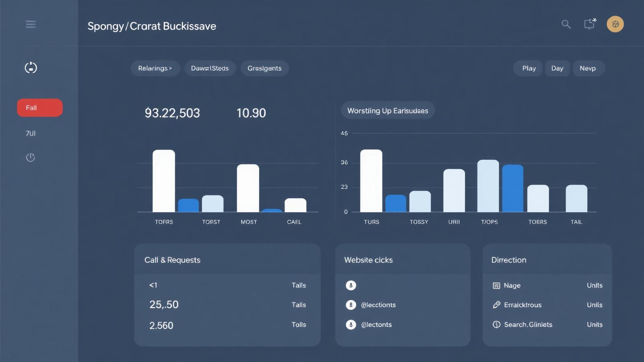The height and width of the screenshot is (362, 644).
Task: Click the TAIL axis label
Action: coord(576,222)
